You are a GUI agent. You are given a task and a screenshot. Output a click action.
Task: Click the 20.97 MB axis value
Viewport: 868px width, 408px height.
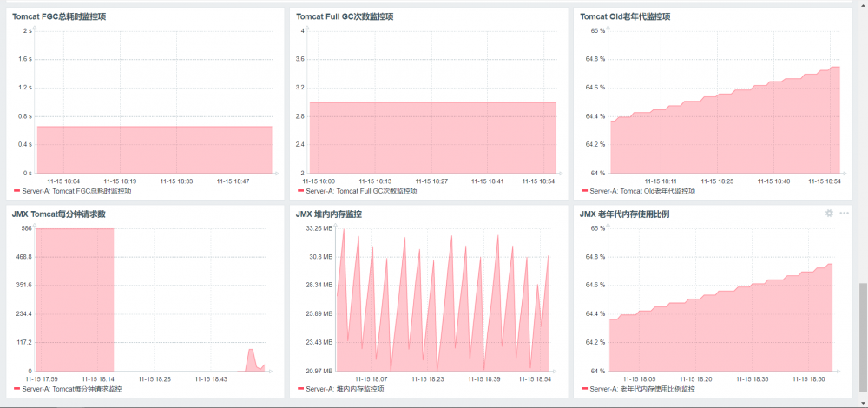[x=319, y=371]
